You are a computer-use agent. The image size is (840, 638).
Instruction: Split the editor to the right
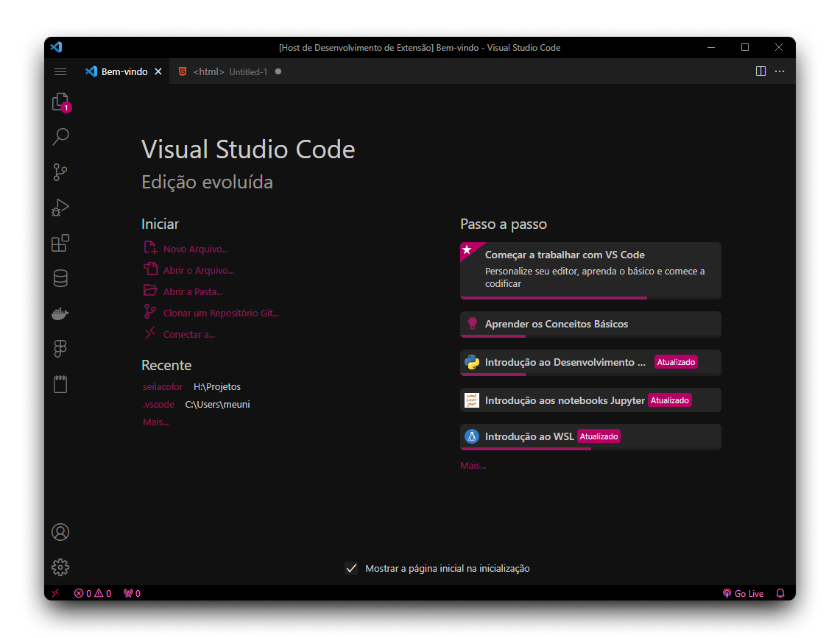point(760,71)
